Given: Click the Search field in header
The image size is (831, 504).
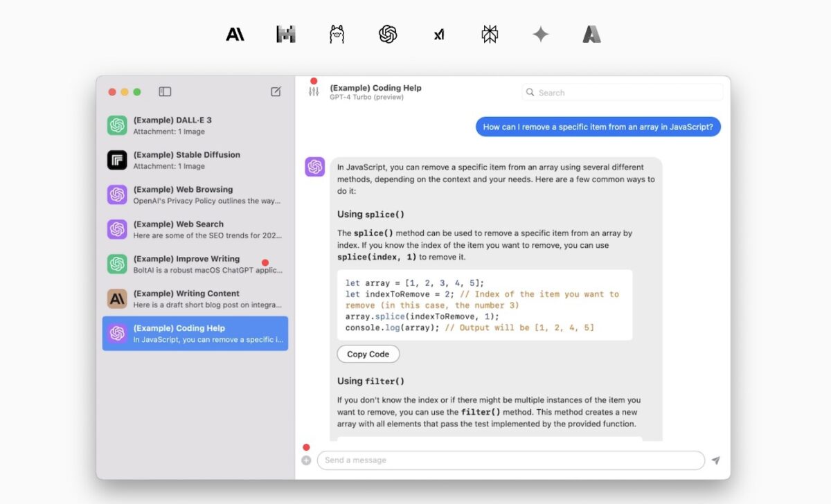Looking at the screenshot, I should click(x=622, y=92).
